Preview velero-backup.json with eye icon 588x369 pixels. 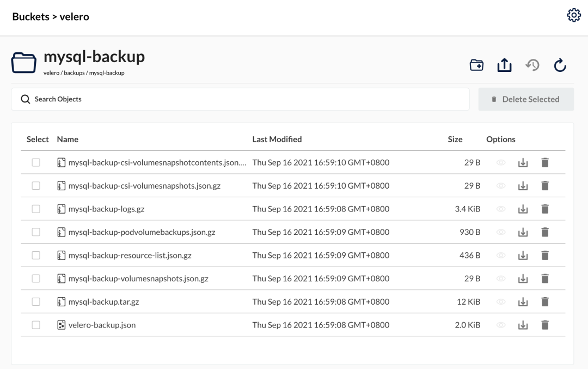click(x=501, y=325)
